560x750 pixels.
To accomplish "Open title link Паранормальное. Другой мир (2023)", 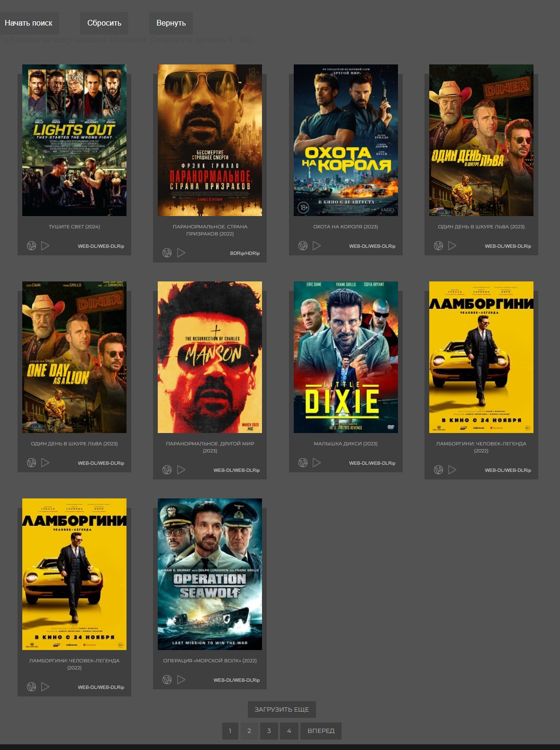I will coord(210,447).
